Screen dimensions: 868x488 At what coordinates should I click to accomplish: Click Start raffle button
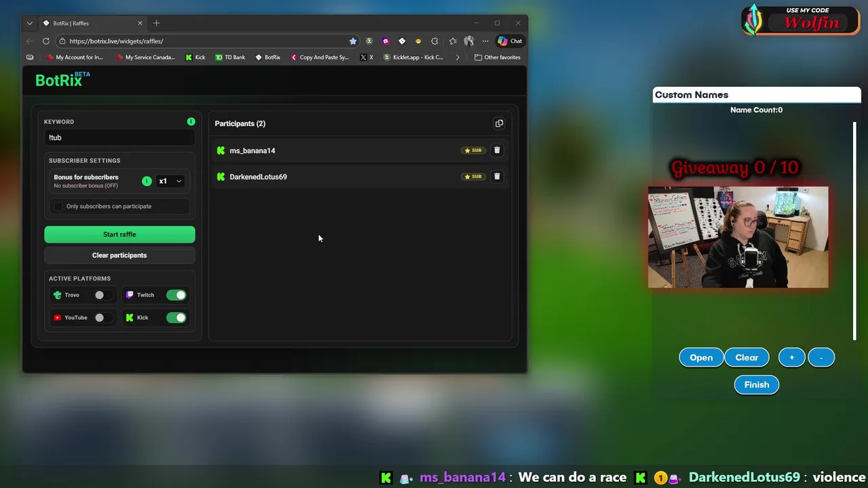click(x=119, y=235)
